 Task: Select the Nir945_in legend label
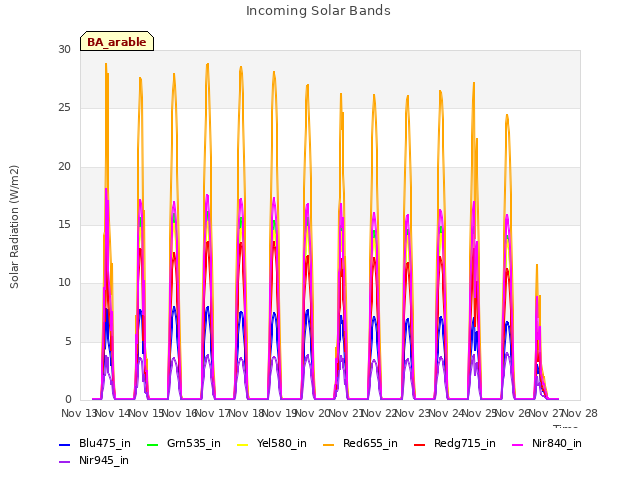[104, 461]
